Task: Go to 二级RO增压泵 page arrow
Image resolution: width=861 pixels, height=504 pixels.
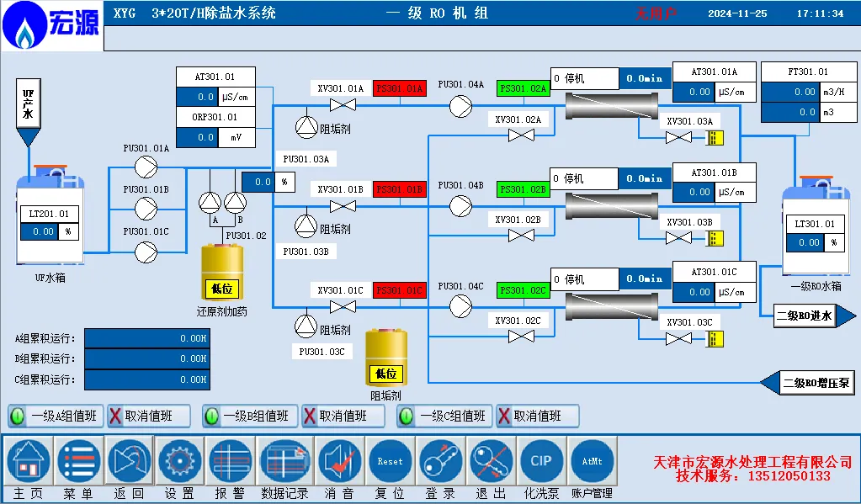Action: [809, 382]
